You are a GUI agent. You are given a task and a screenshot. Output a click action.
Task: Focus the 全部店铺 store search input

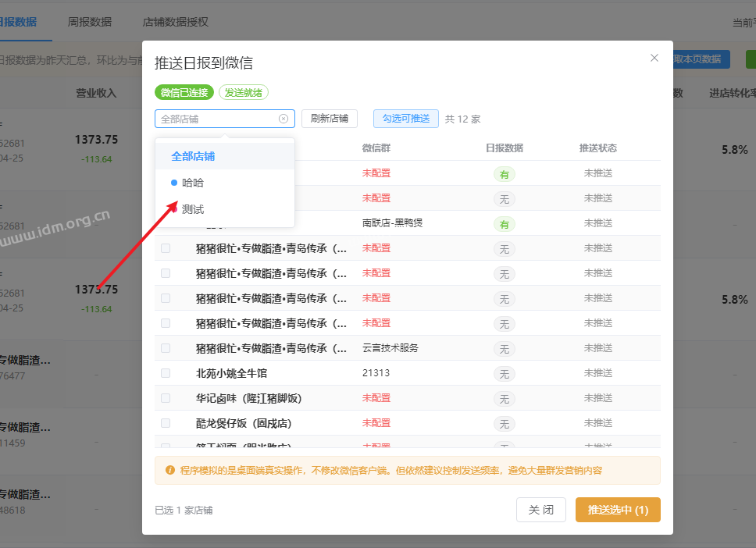[x=217, y=119]
